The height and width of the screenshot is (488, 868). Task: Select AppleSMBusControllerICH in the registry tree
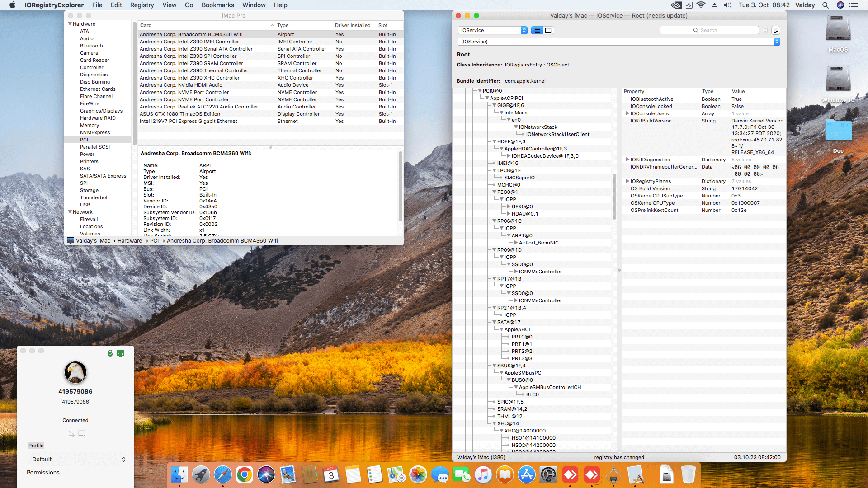click(550, 387)
